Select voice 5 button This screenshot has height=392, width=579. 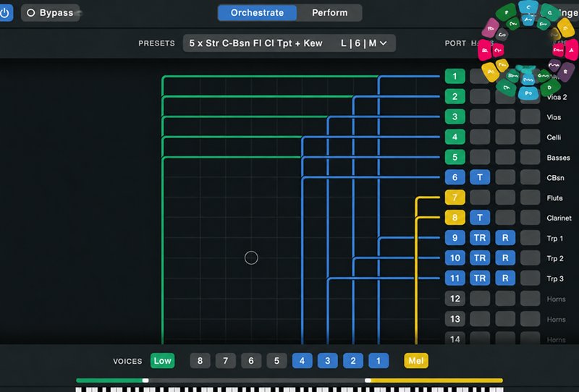[276, 361]
